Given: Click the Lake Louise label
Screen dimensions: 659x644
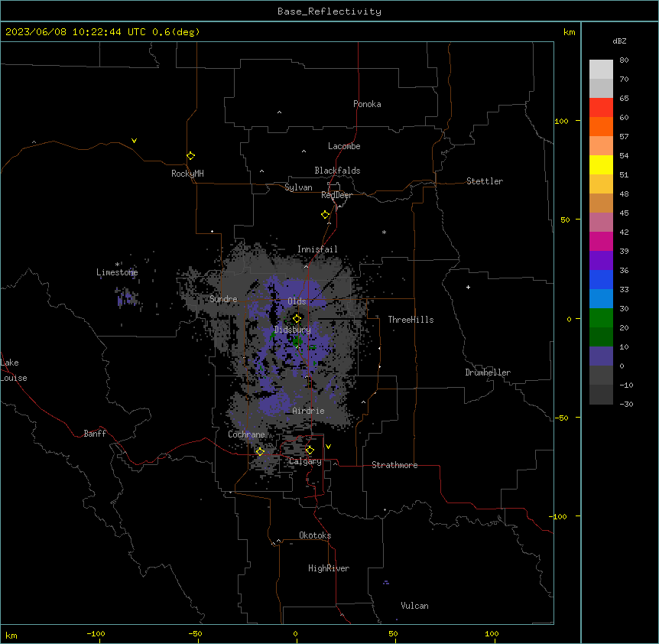Looking at the screenshot, I should coord(14,370).
